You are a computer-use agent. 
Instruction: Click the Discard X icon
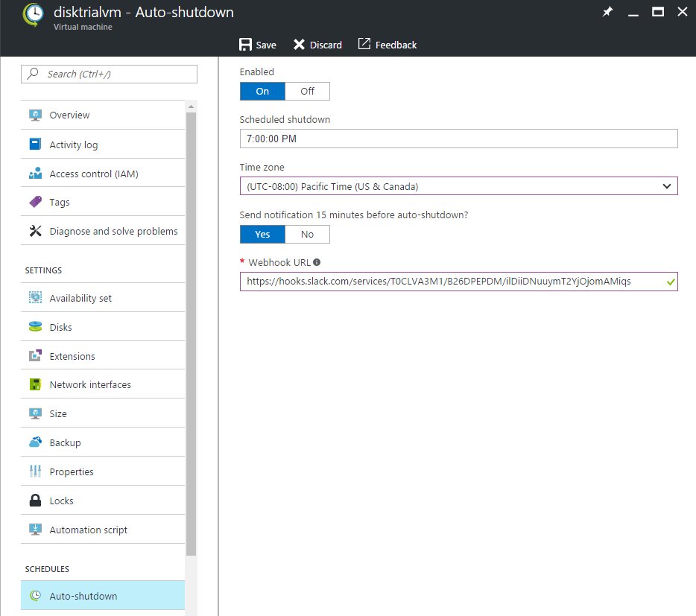tap(299, 45)
